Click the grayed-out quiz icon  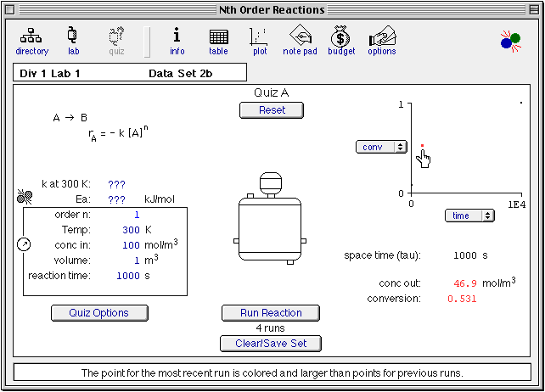116,39
